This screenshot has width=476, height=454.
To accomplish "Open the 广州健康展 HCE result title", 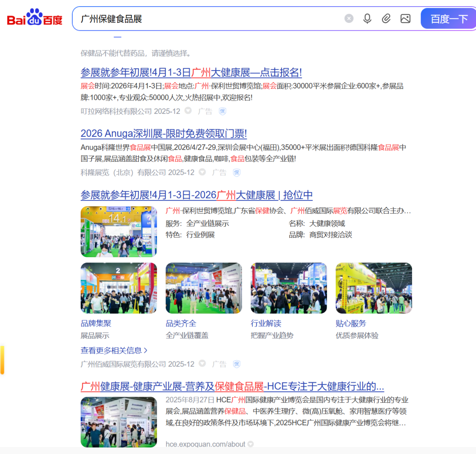I will pyautogui.click(x=232, y=386).
